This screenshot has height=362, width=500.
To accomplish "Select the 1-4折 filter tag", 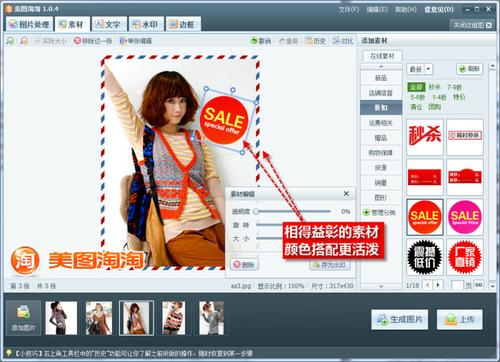I will click(x=439, y=97).
